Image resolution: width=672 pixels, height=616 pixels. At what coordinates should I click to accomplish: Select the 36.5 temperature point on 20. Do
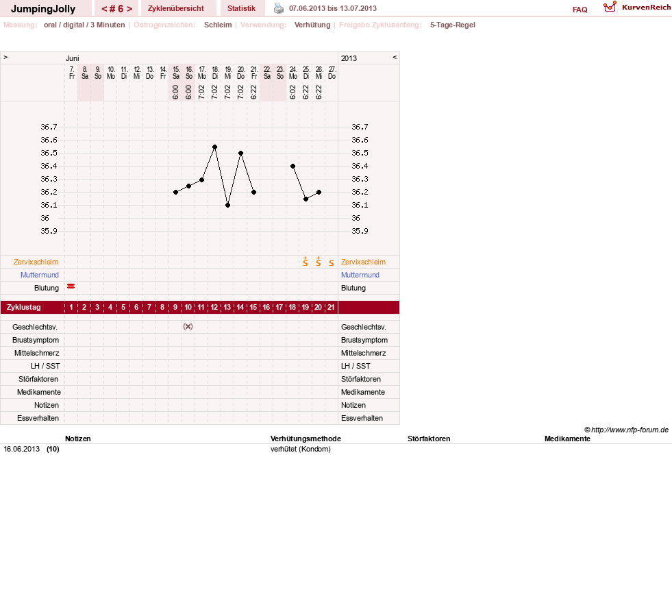(x=241, y=153)
